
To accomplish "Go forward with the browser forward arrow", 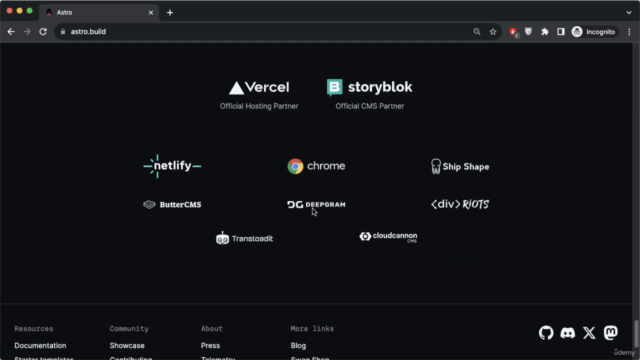I will 27,32.
